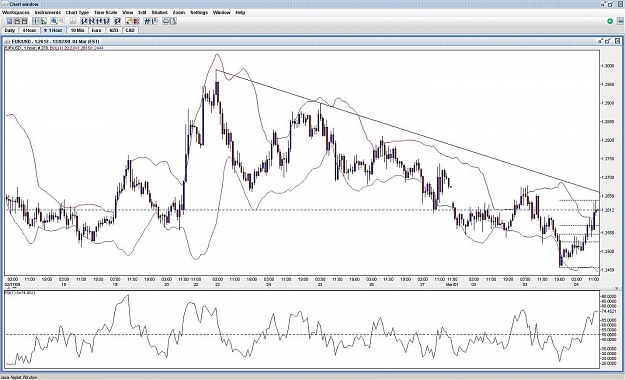This screenshot has height=380, width=625.
Task: Click the standalone chart icon after the four bar-chart icons
Action: pyautogui.click(x=117, y=21)
